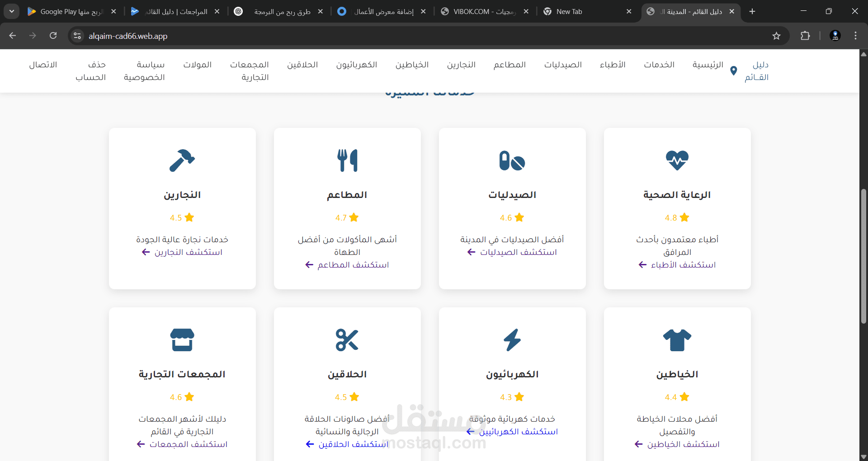Open سياسة الخصوصية in the navigation bar

click(144, 71)
